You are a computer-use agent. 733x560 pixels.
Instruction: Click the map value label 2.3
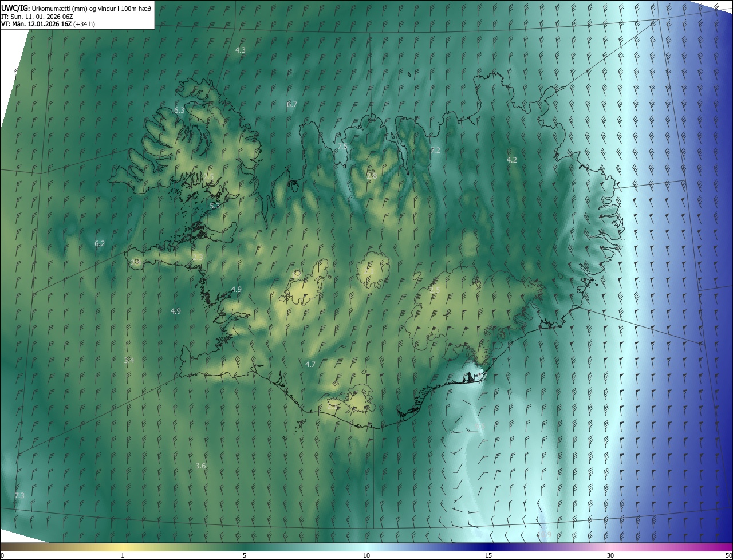[198, 258]
